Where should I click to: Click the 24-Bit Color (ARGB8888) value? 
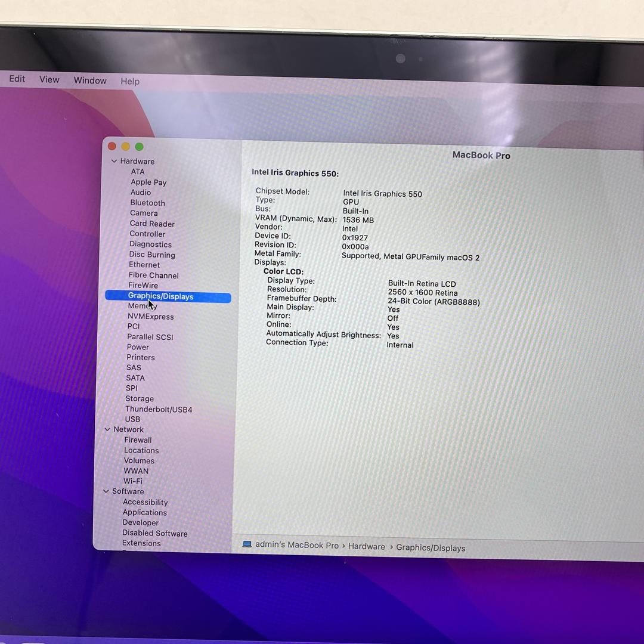tap(434, 302)
